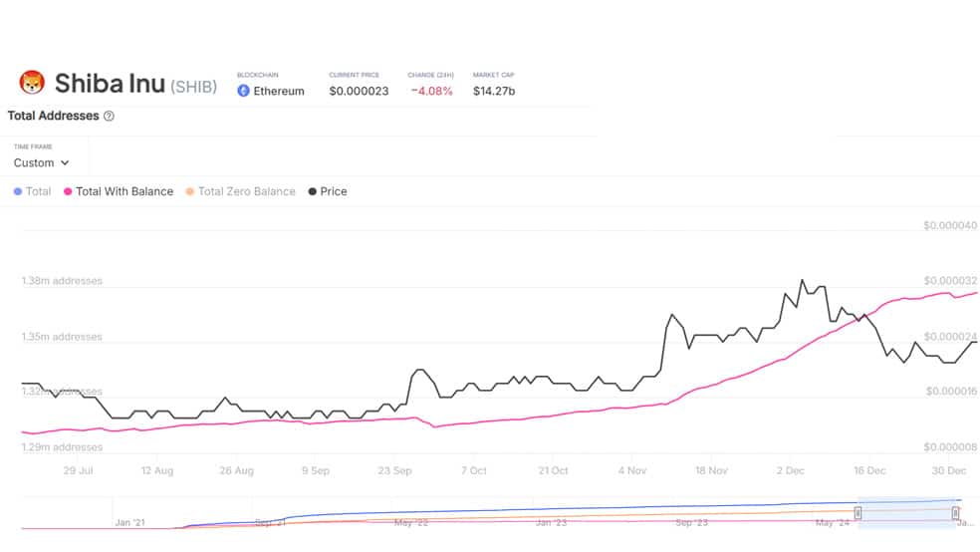Click the $0.000040 price axis label
The width and height of the screenshot is (980, 552).
pos(950,225)
